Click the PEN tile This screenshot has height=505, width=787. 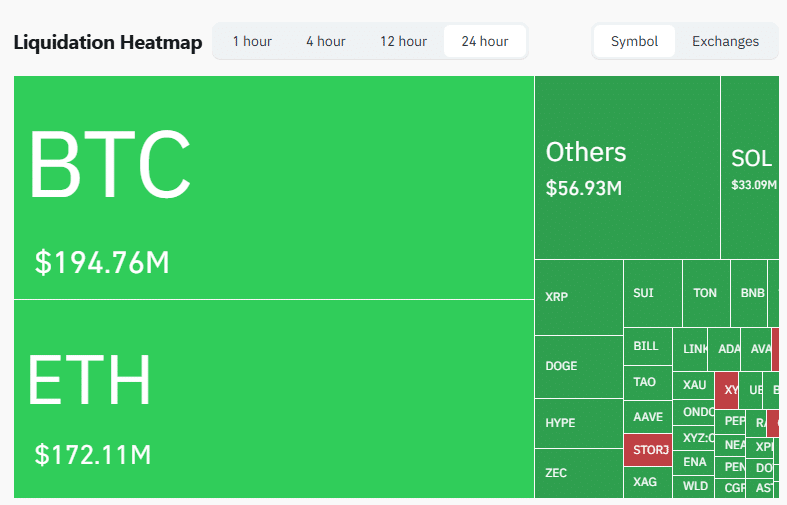(x=730, y=467)
